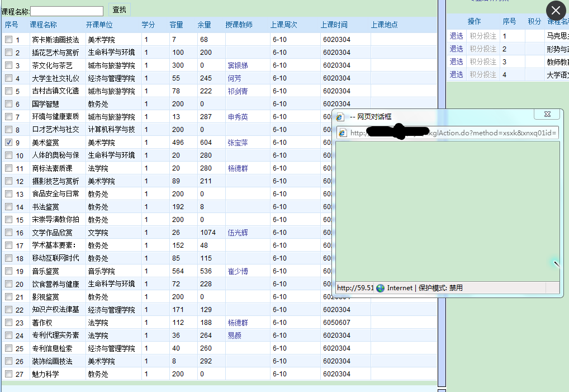Open teacher link 何芳
569x392 pixels.
[234, 78]
